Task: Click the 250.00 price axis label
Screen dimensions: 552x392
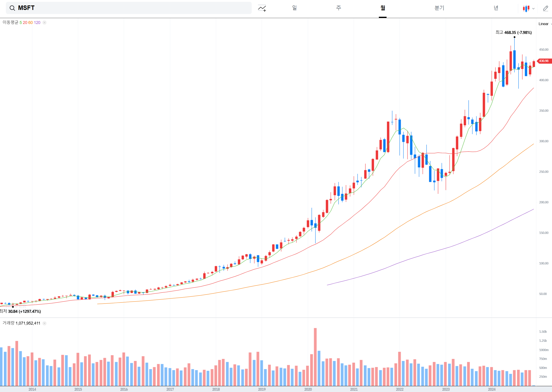Action: click(544, 172)
